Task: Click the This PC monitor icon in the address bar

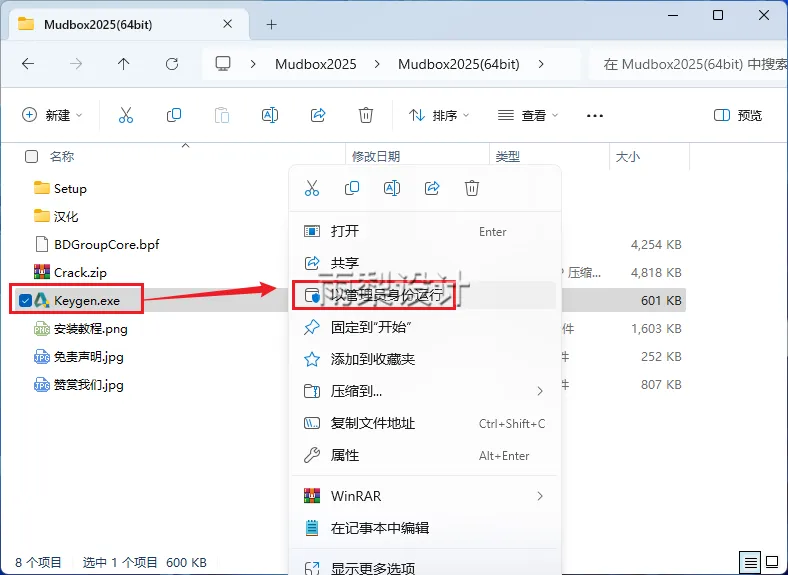Action: click(223, 64)
